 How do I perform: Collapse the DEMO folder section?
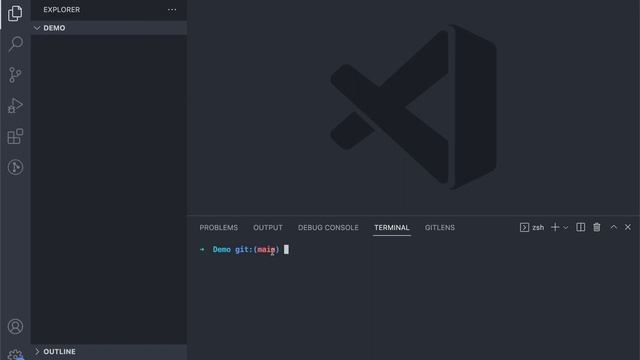[x=109, y=28]
